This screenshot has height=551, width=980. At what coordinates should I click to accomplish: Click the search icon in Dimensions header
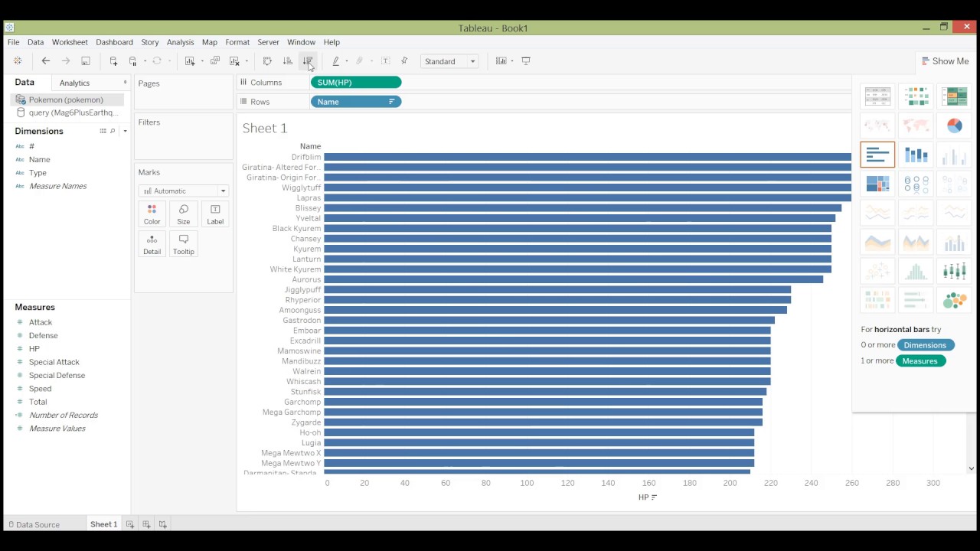pos(113,131)
